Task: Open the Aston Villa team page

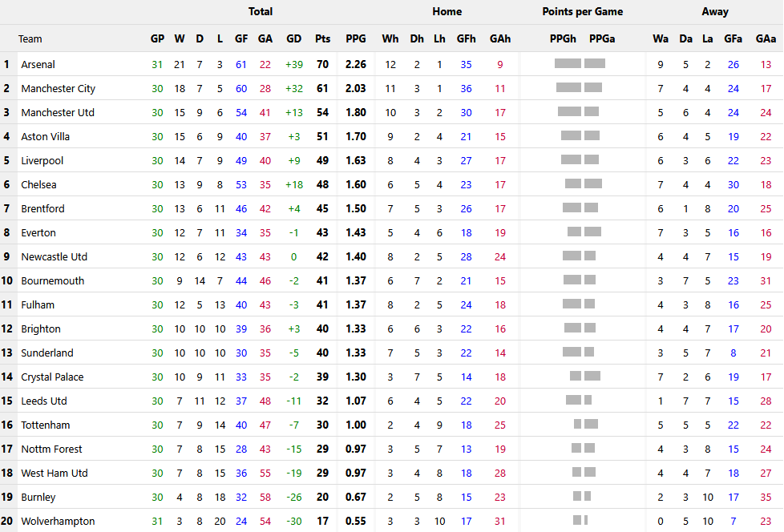Action: pos(46,136)
